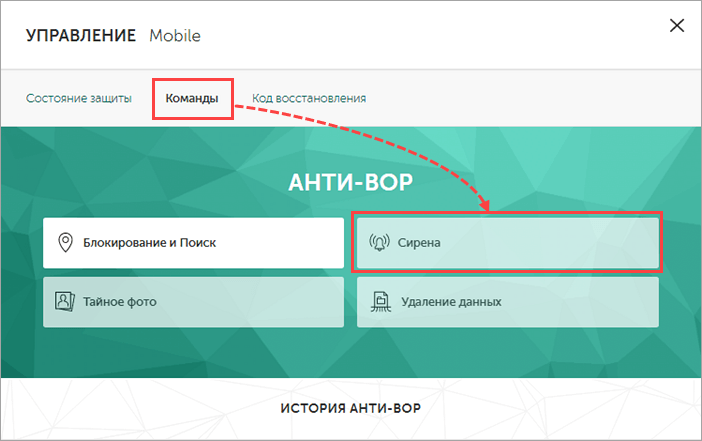
Task: Click the УПРАВЛЕНИЕ header text
Action: coord(81,35)
